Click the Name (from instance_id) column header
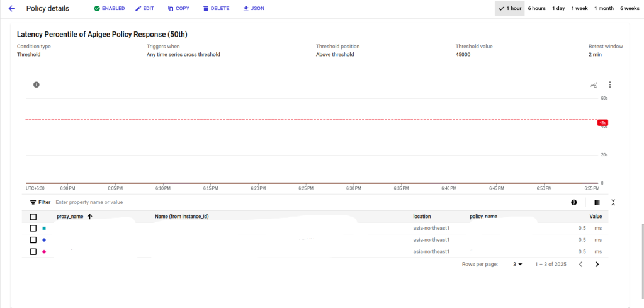Image resolution: width=644 pixels, height=308 pixels. pyautogui.click(x=182, y=217)
